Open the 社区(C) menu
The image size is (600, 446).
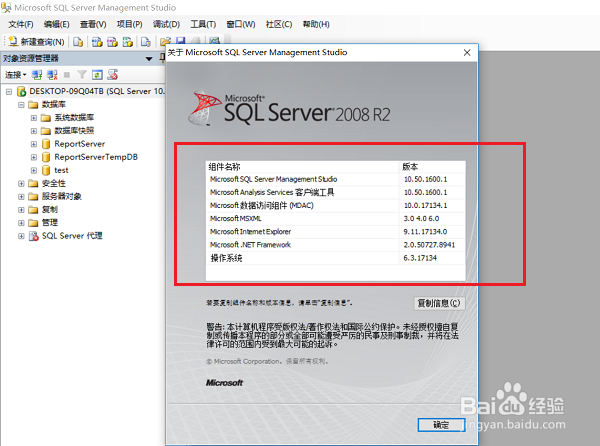tap(279, 24)
